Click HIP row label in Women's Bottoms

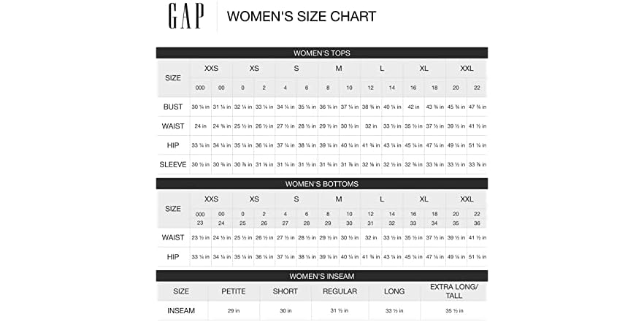tap(173, 257)
